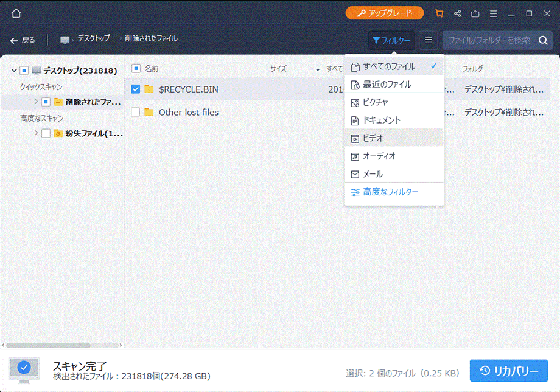This screenshot has height=392, width=560.
Task: Sort by the サイズ column header
Action: (x=278, y=69)
